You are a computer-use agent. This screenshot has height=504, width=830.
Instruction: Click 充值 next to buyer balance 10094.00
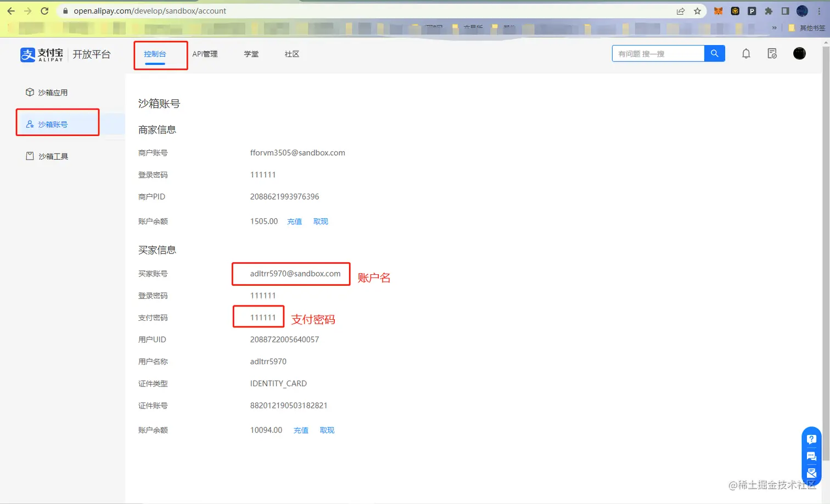[x=301, y=431]
